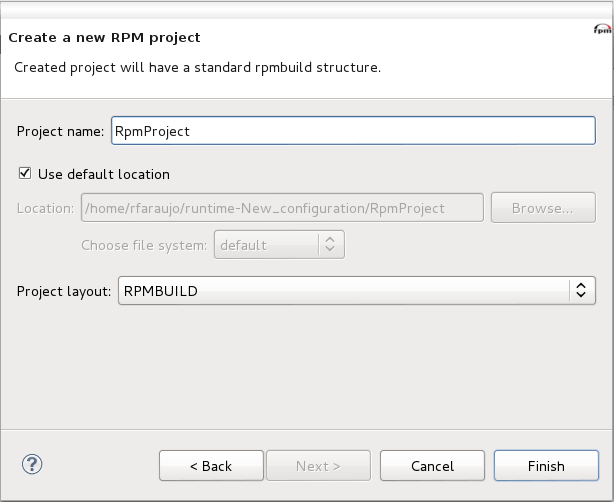
Task: Click the RPM logo icon in the header
Action: point(602,29)
